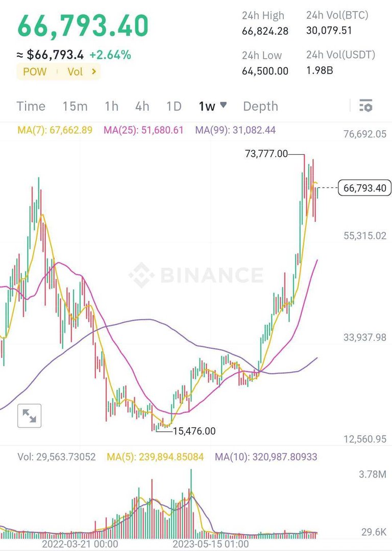Tap the MA(7) indicator label
The image size is (392, 551).
pyautogui.click(x=55, y=130)
